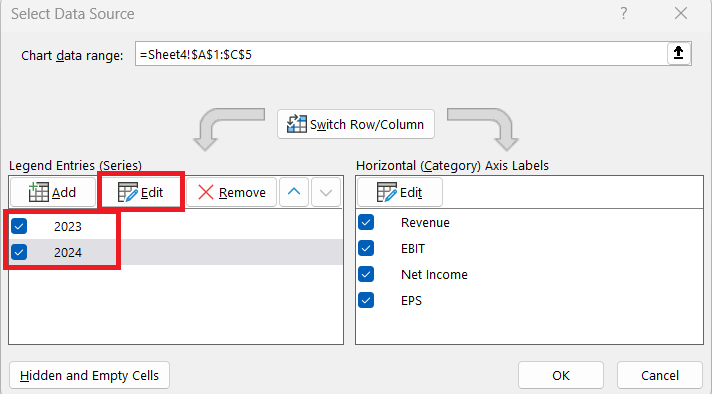Add a new legend series
Screen dimensions: 712x394
pos(53,192)
